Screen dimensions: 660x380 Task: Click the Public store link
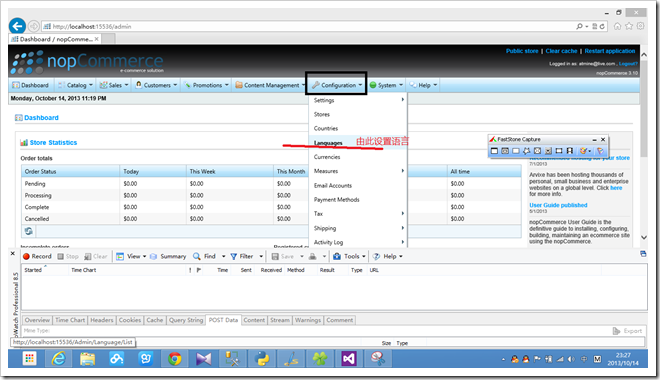pos(522,51)
